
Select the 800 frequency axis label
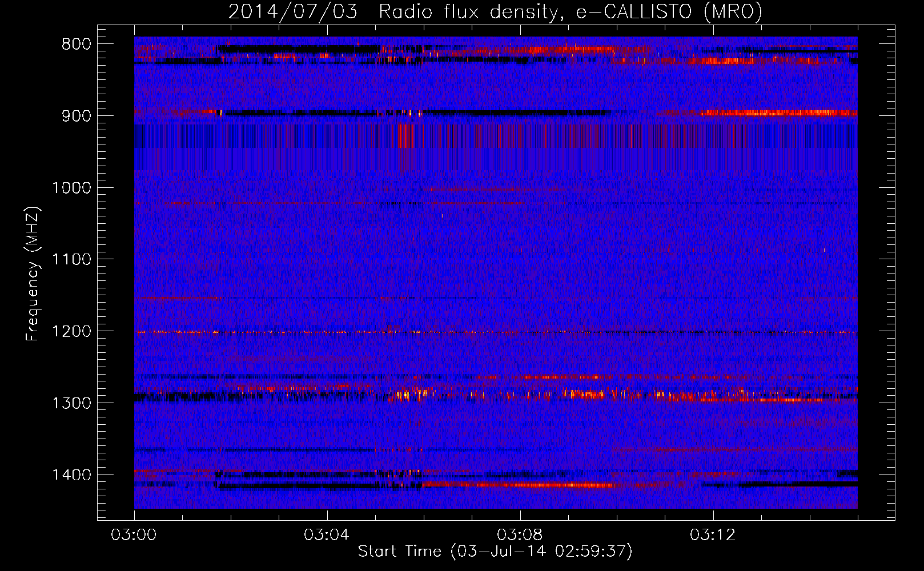(76, 44)
